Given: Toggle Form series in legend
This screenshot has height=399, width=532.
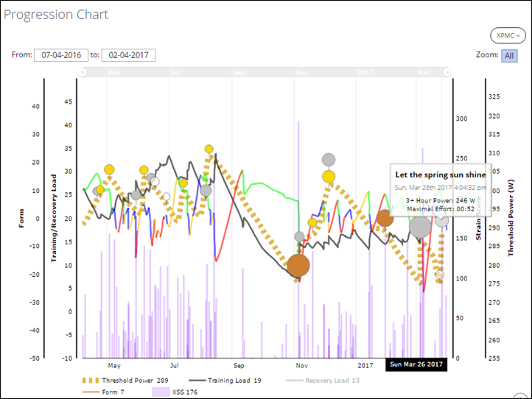Looking at the screenshot, I should 108,392.
